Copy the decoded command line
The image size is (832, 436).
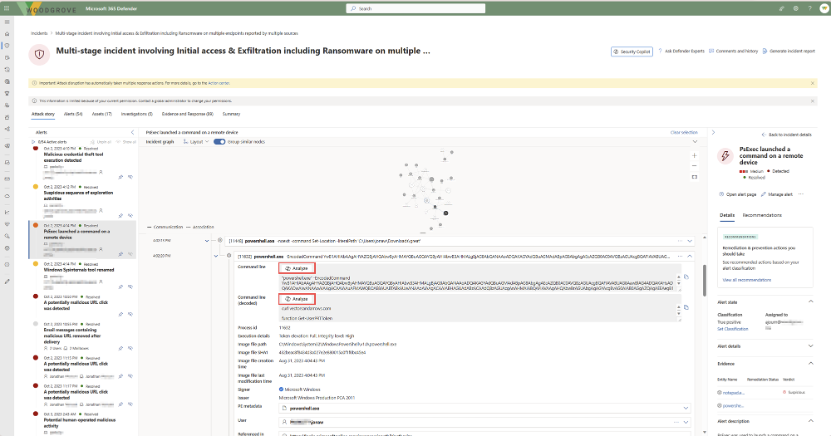tap(686, 308)
